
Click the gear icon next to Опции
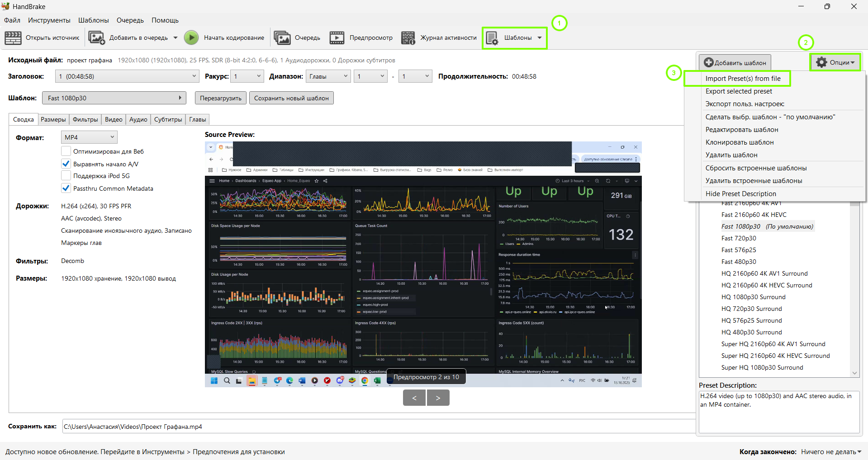tap(821, 62)
